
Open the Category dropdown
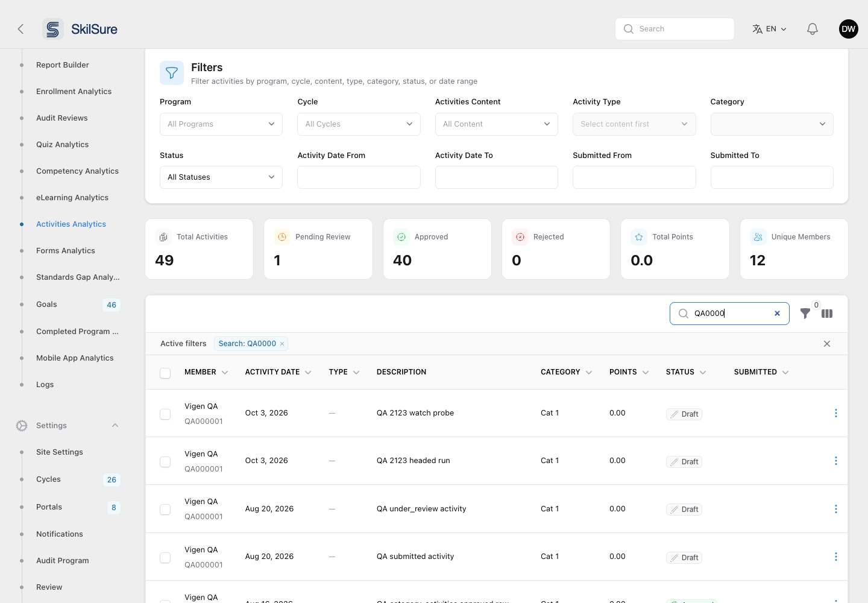click(772, 124)
